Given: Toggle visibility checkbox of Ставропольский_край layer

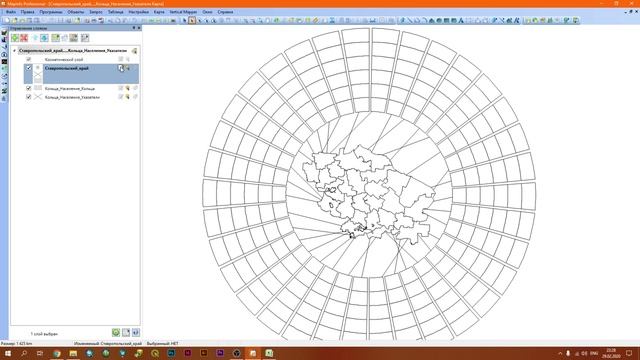Looking at the screenshot, I should click(29, 68).
